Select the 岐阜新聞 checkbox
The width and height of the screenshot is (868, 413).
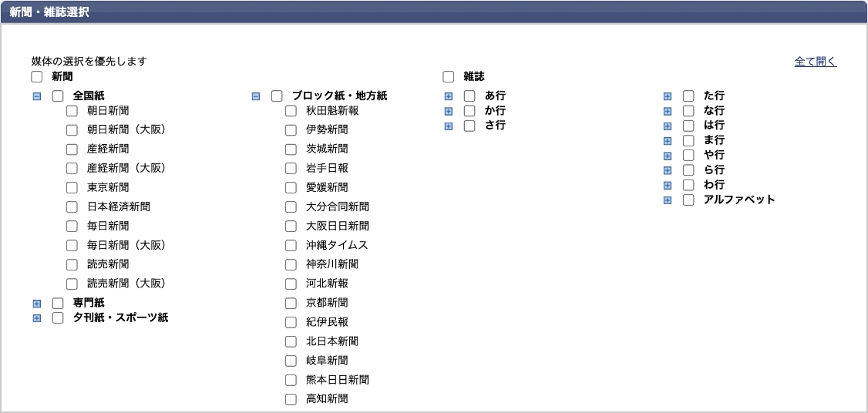291,361
